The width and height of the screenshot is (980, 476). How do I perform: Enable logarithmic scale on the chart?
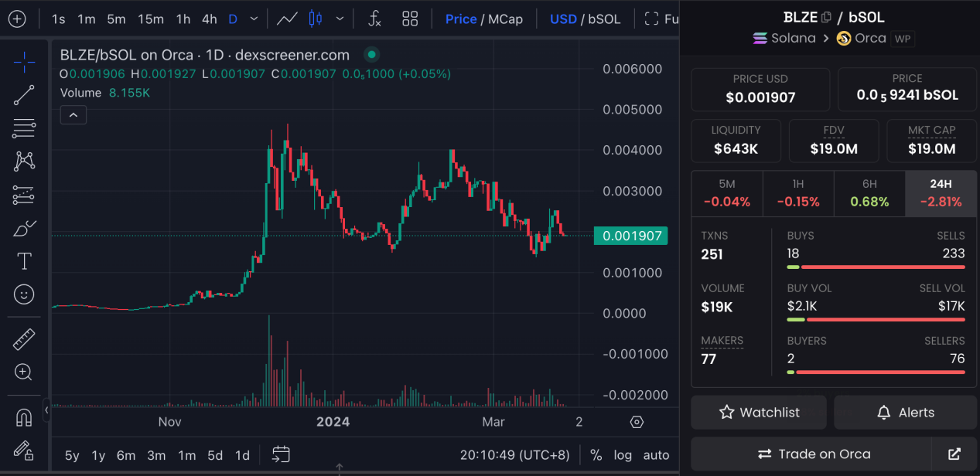pos(623,455)
